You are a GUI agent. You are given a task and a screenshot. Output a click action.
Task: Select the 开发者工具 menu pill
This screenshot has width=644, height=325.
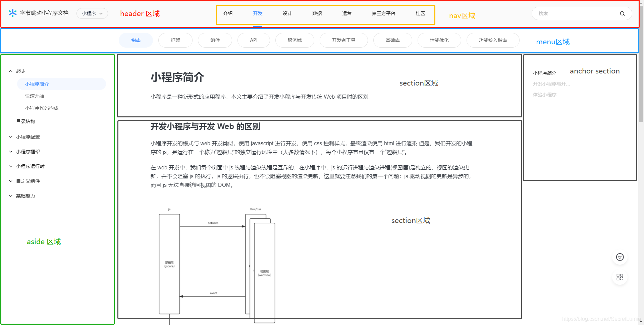coord(343,40)
